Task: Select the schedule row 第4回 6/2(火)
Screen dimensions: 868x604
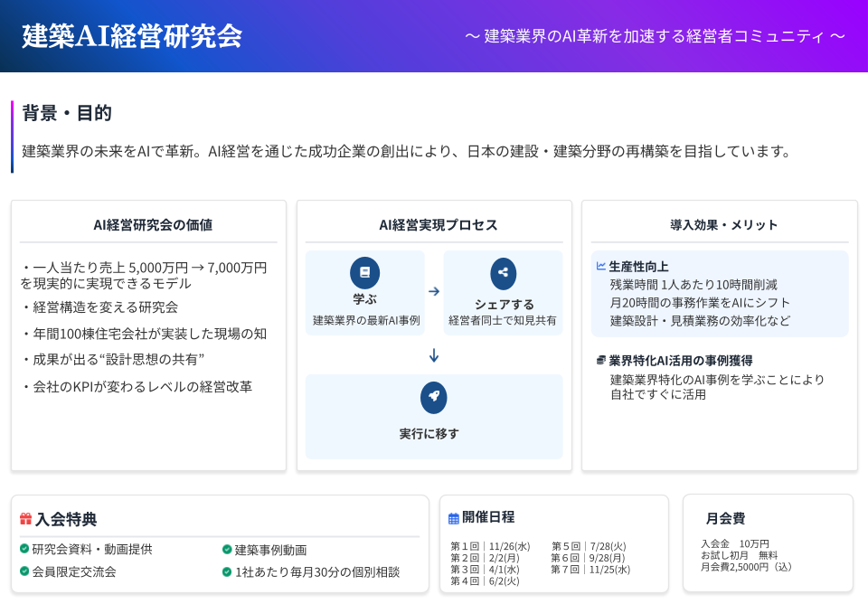Action: (x=485, y=581)
